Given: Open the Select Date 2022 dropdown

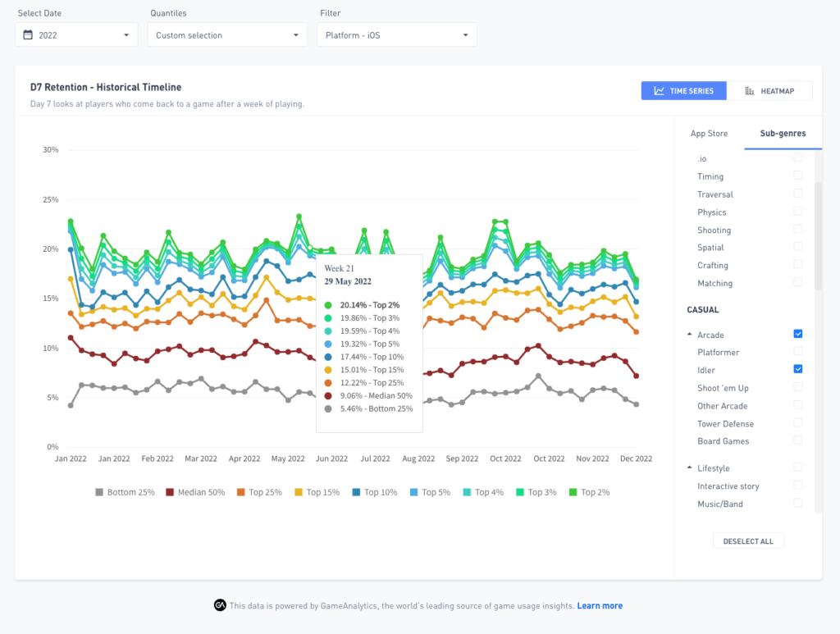Looking at the screenshot, I should (76, 34).
